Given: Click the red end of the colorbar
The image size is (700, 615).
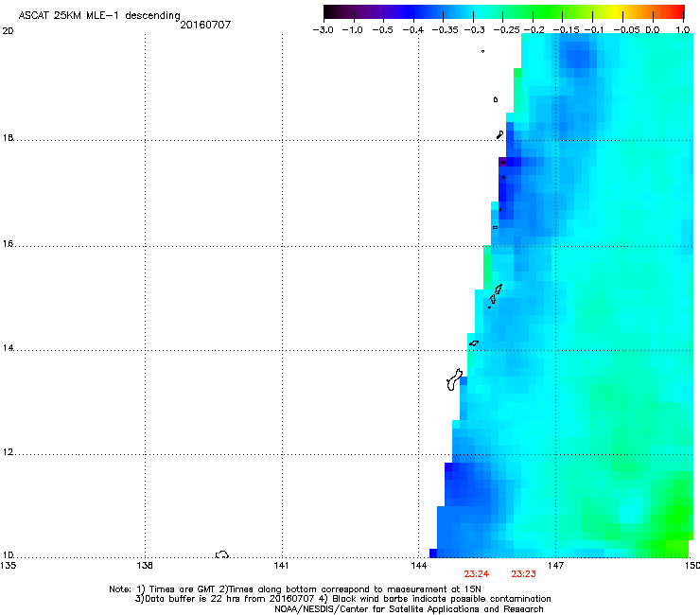Looking at the screenshot, I should [676, 12].
